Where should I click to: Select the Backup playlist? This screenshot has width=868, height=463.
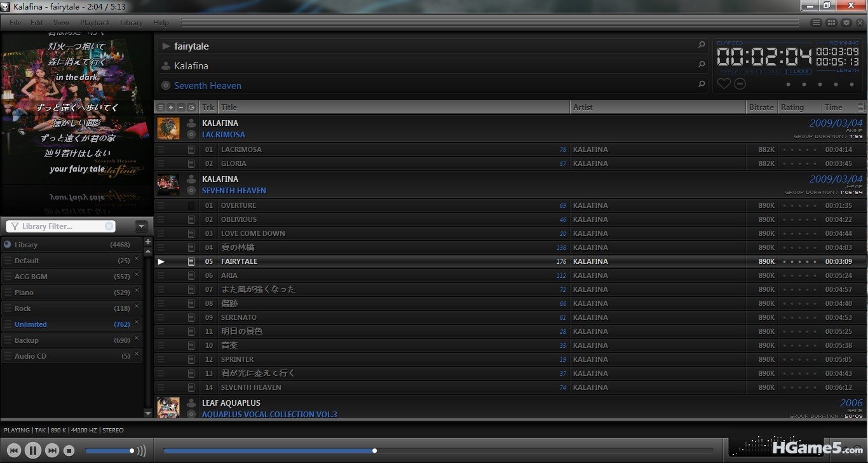pyautogui.click(x=72, y=340)
